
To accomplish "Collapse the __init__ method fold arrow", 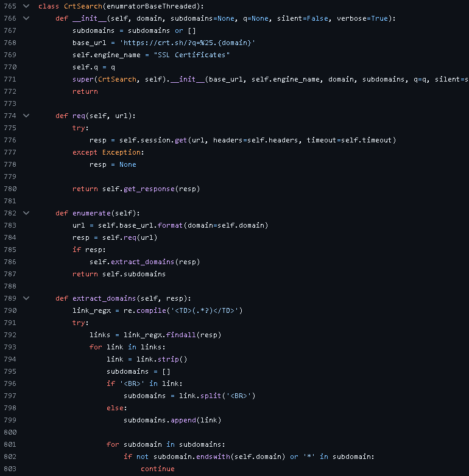I will pyautogui.click(x=26, y=18).
